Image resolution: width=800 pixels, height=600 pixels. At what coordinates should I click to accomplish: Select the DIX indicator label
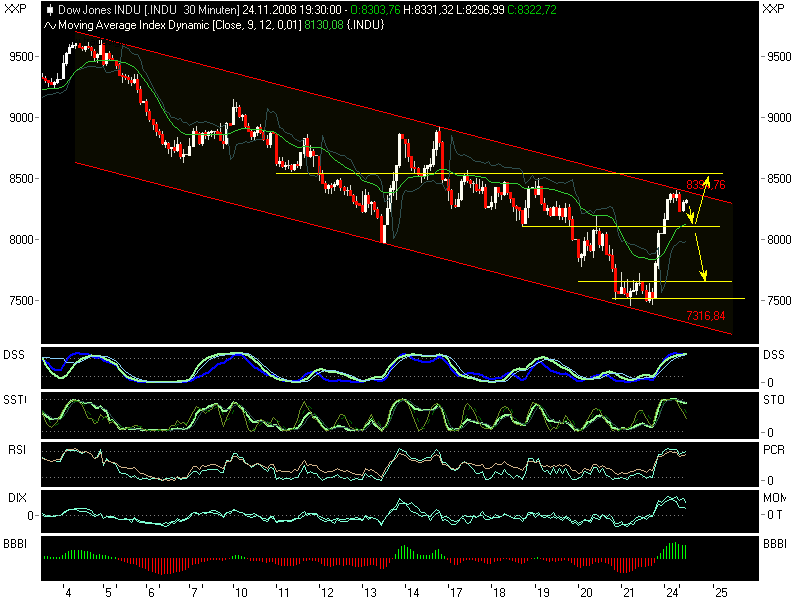(x=17, y=497)
